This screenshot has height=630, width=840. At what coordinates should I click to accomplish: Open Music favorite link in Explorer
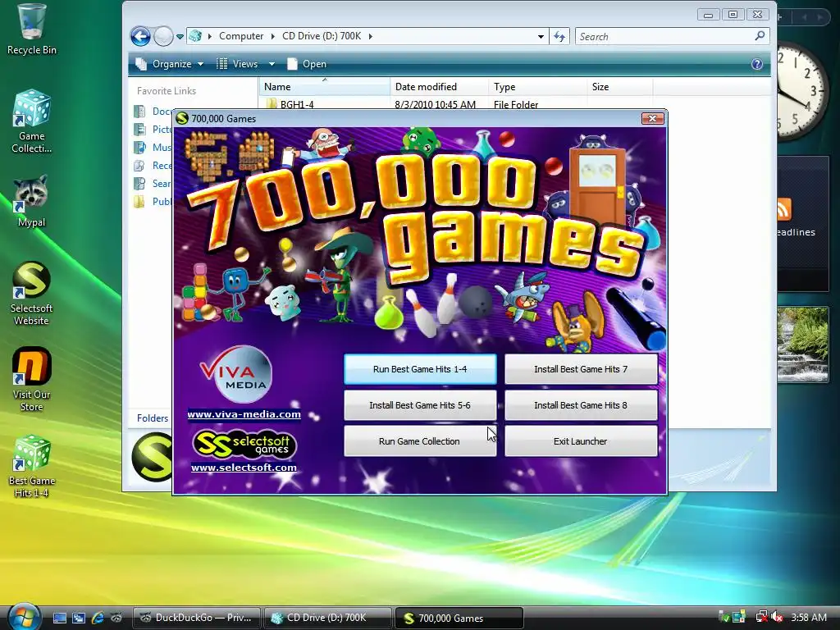153,148
